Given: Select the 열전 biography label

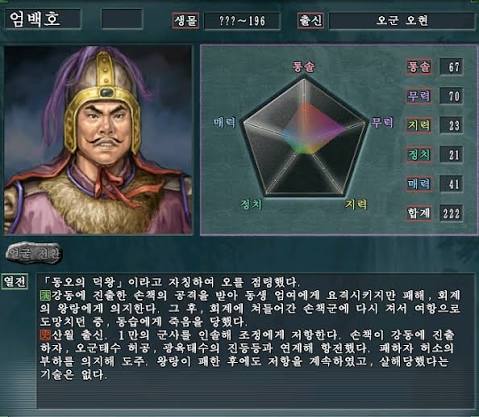Looking at the screenshot, I should point(14,282).
